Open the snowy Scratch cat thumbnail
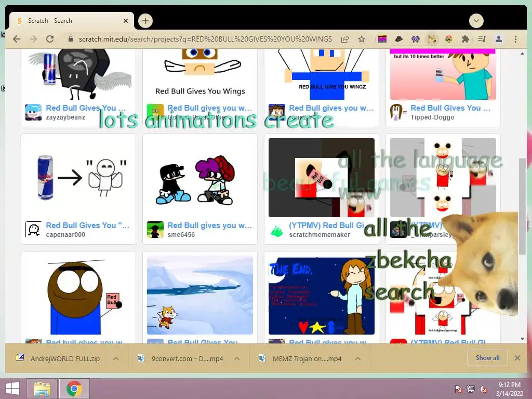532x399 pixels. (x=200, y=295)
